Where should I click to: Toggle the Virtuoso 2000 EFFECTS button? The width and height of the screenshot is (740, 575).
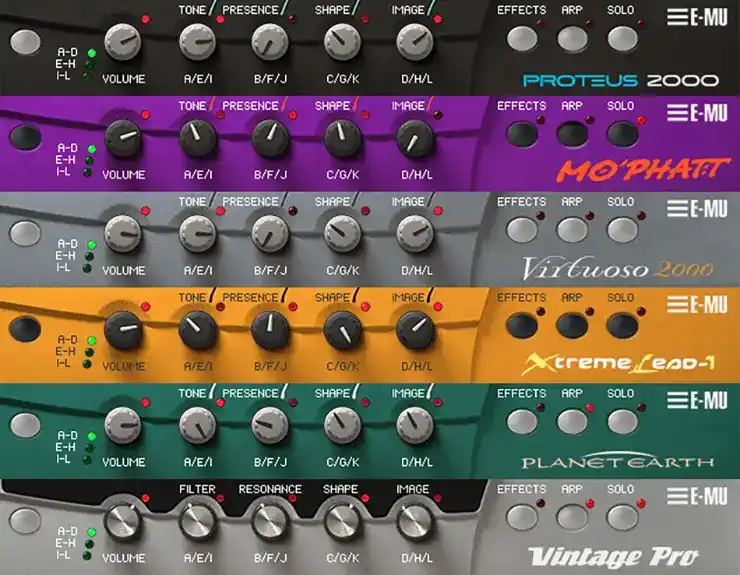(522, 230)
